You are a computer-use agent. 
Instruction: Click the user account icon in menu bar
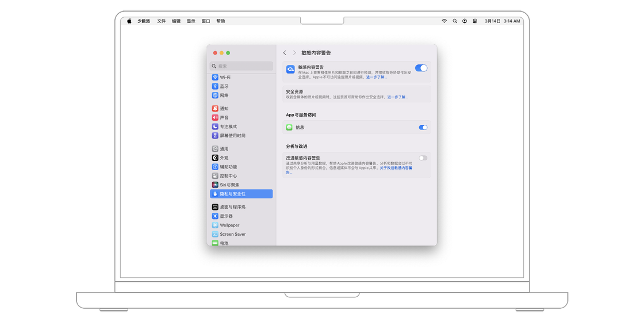point(465,21)
